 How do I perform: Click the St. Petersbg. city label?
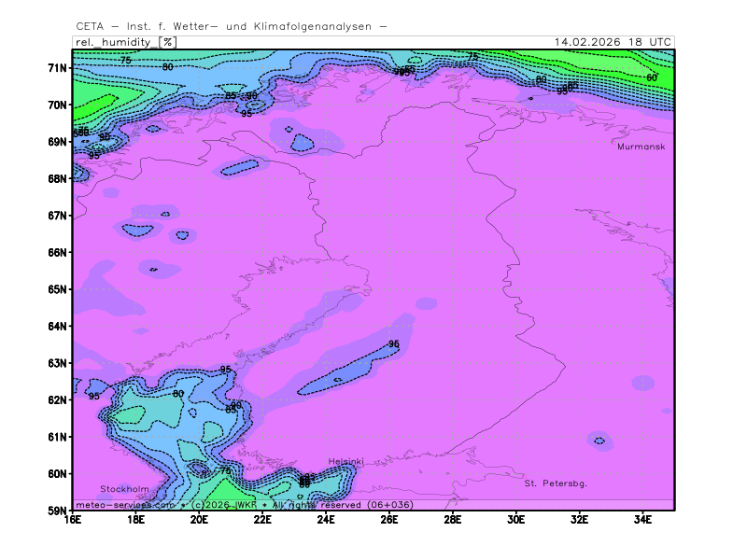(556, 483)
